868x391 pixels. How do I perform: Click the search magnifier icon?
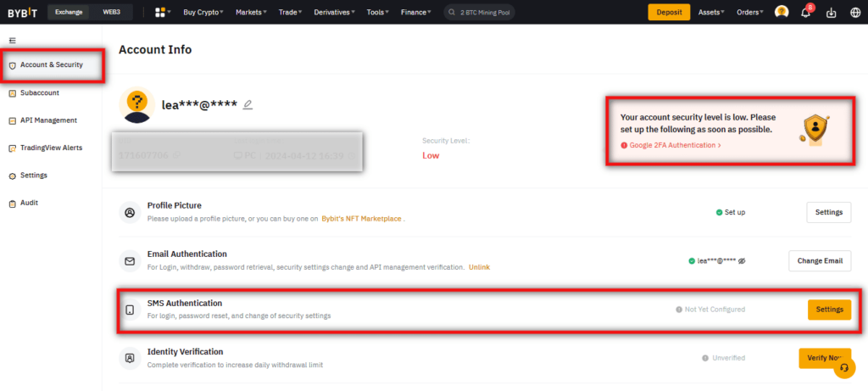coord(453,12)
